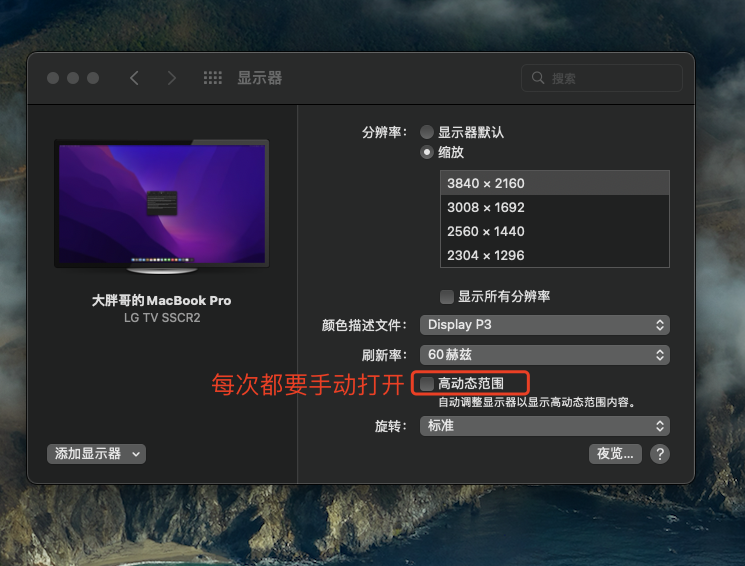Click the zoom window button
The image size is (745, 566).
pyautogui.click(x=93, y=78)
